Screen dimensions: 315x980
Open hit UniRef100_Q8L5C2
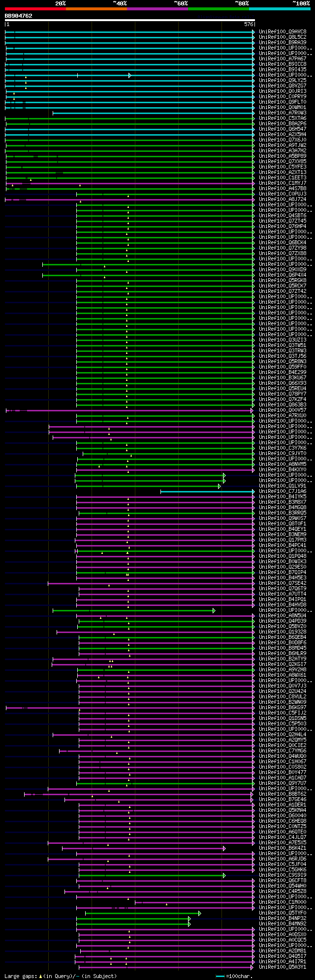click(x=283, y=37)
